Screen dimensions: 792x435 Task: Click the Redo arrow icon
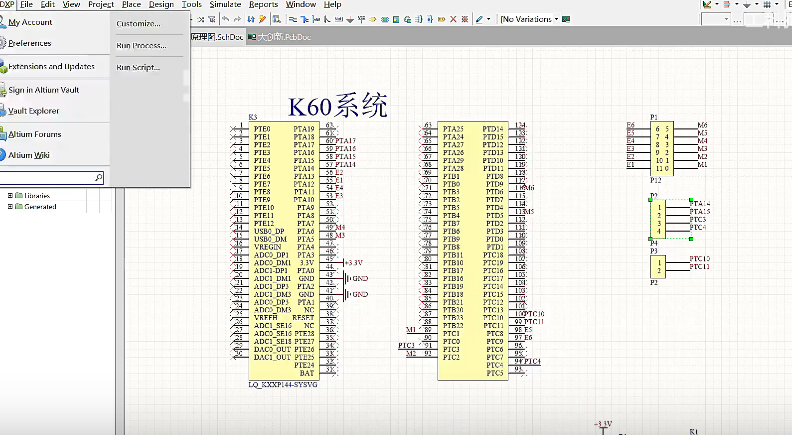(237, 19)
